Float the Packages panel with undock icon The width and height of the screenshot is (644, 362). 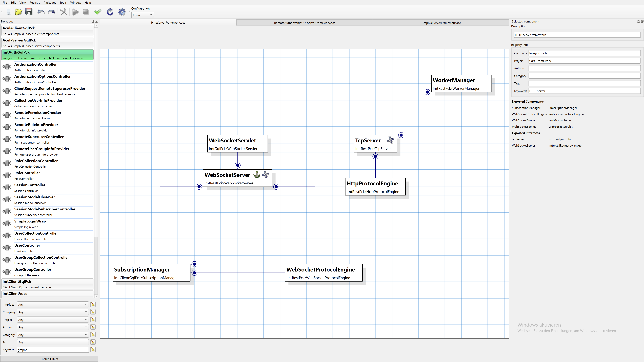point(93,21)
